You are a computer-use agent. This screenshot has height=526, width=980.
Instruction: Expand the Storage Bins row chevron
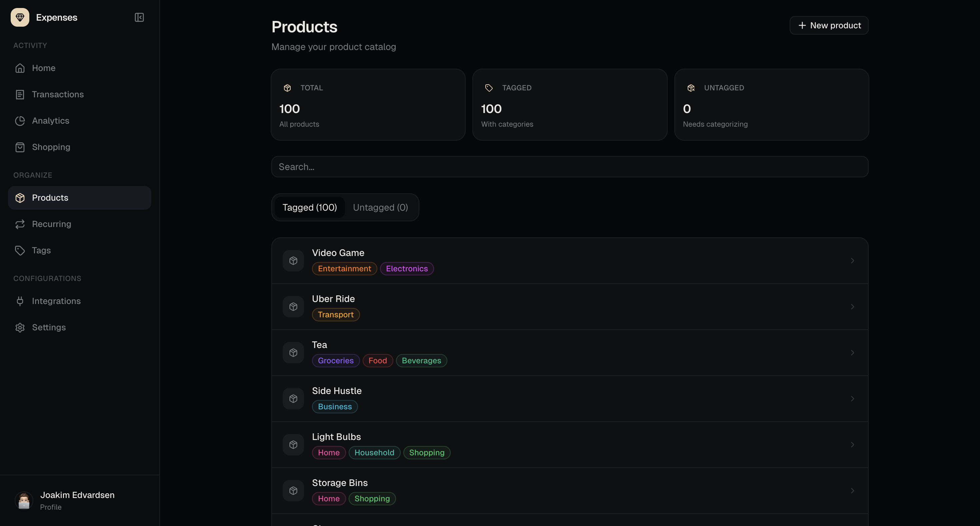coord(852,491)
